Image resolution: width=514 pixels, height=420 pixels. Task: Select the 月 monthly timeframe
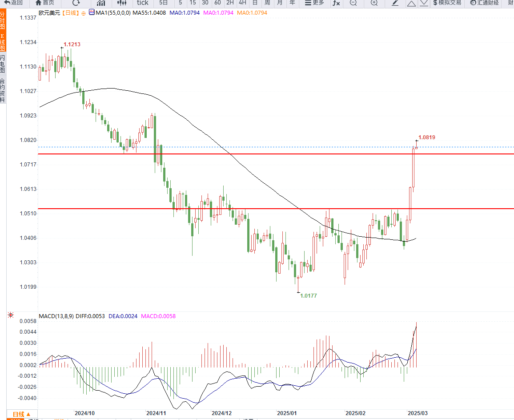pos(280,3)
